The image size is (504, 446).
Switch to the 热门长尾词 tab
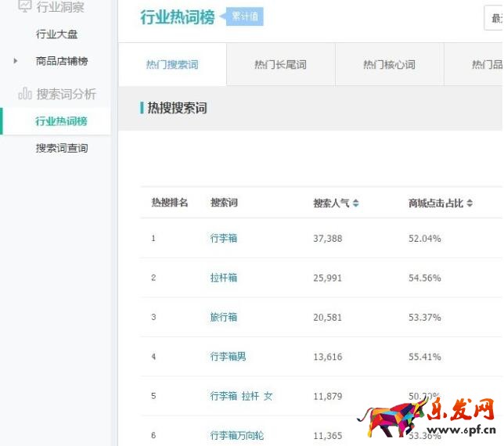tap(280, 65)
